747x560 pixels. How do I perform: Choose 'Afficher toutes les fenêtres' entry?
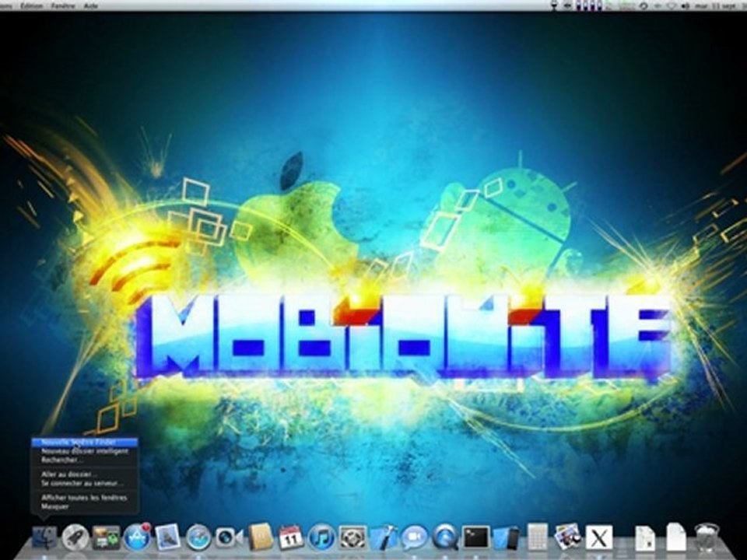point(84,498)
